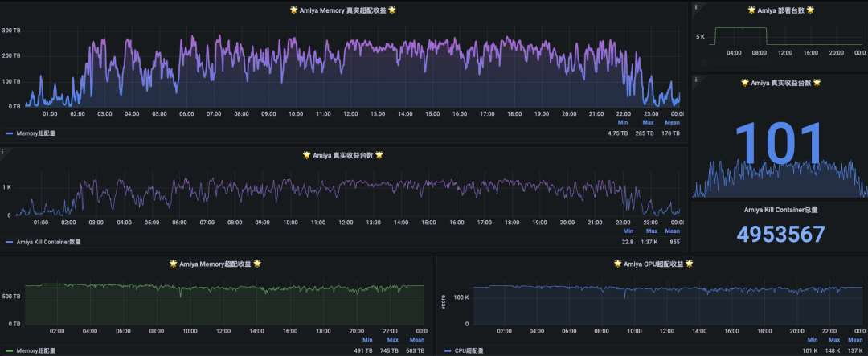868x356 pixels.
Task: Sort by Max in the Kill Container数量 legend
Action: coord(652,231)
